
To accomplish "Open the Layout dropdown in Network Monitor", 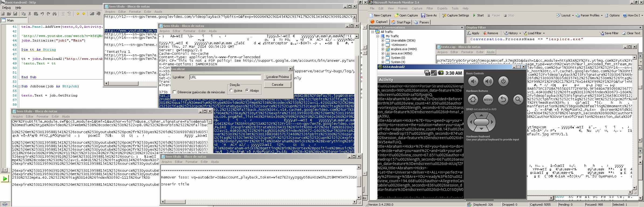I will [x=565, y=15].
